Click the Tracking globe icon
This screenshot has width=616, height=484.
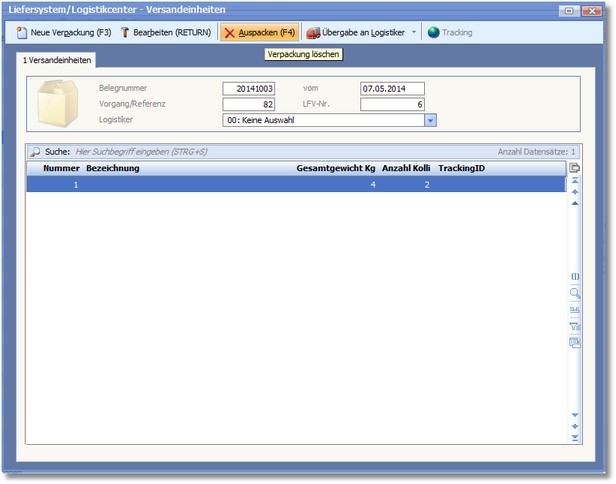433,32
